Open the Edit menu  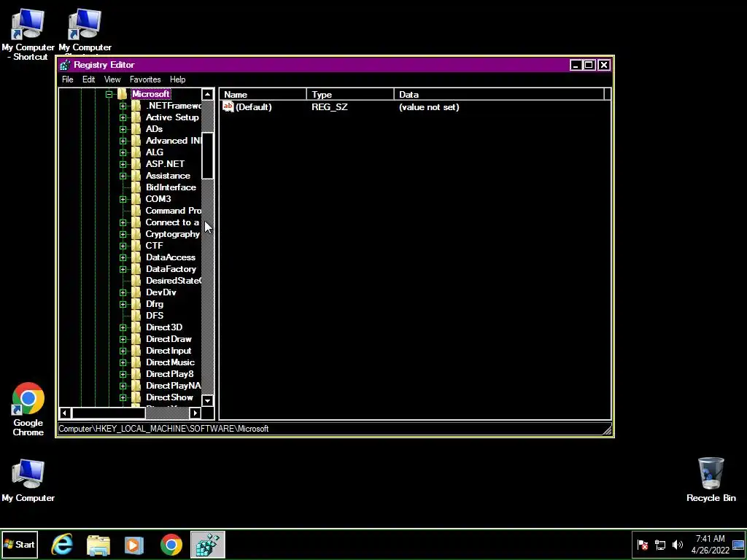point(88,79)
